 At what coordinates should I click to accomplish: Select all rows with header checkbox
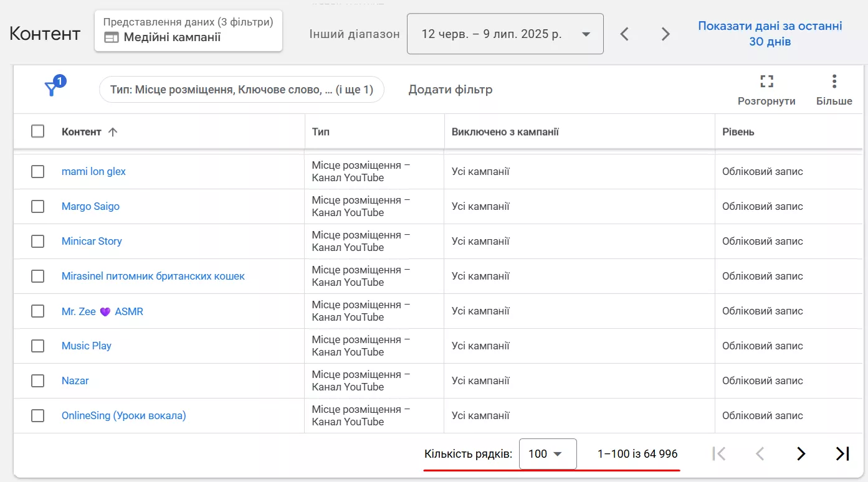pyautogui.click(x=38, y=131)
